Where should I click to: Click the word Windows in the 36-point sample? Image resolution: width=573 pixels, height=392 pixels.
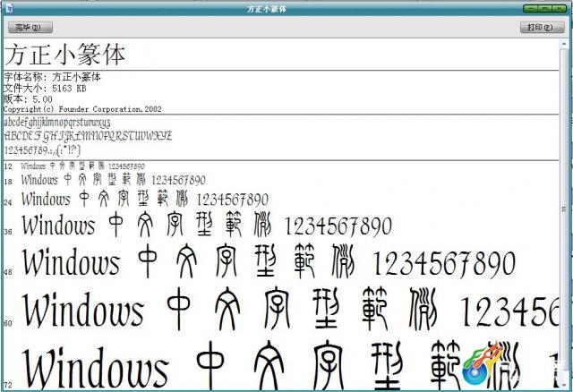click(58, 225)
